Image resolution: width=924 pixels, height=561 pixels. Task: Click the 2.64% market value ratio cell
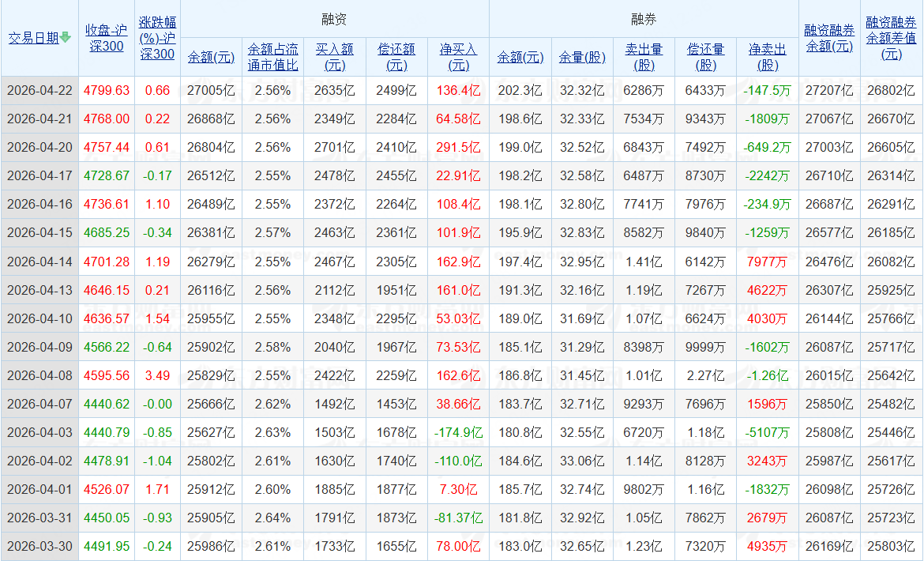click(272, 518)
